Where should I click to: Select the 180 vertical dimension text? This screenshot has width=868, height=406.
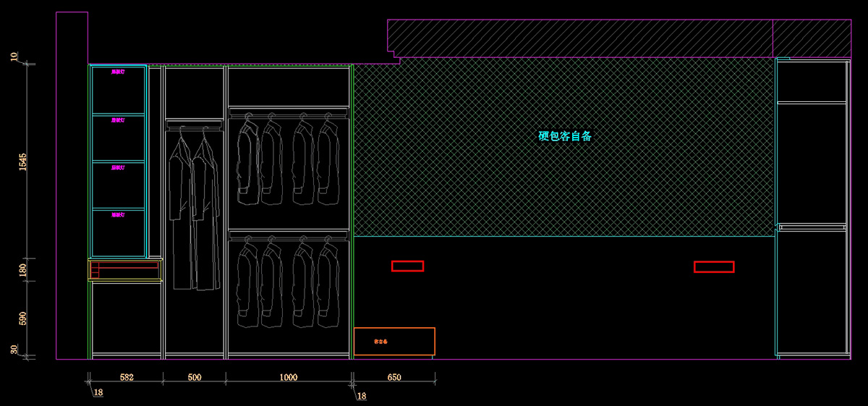pyautogui.click(x=22, y=271)
